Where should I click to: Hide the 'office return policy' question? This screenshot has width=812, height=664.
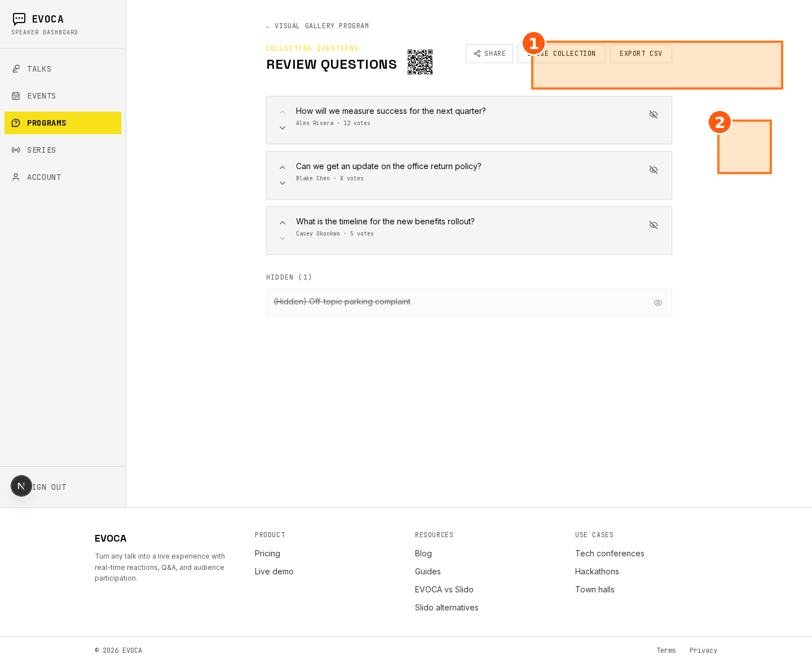click(x=654, y=170)
